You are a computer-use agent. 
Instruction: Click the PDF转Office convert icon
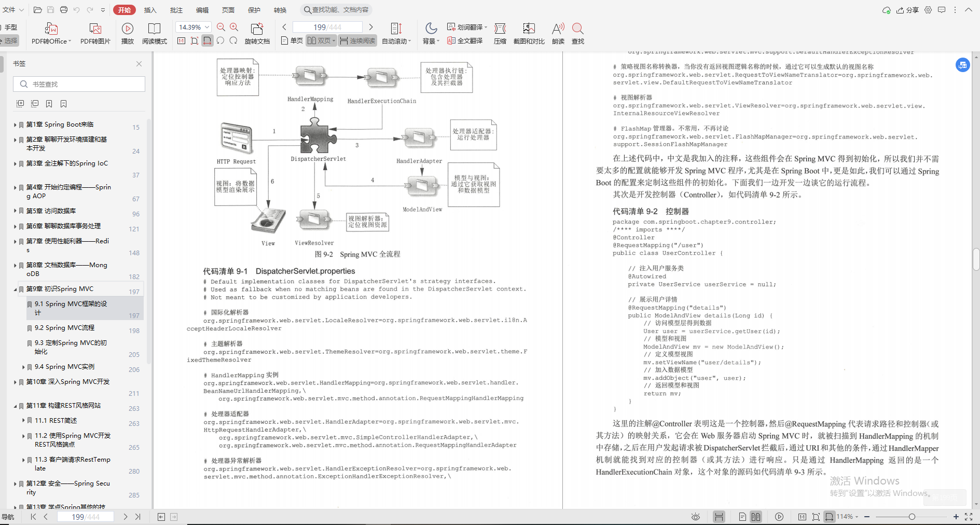point(51,33)
